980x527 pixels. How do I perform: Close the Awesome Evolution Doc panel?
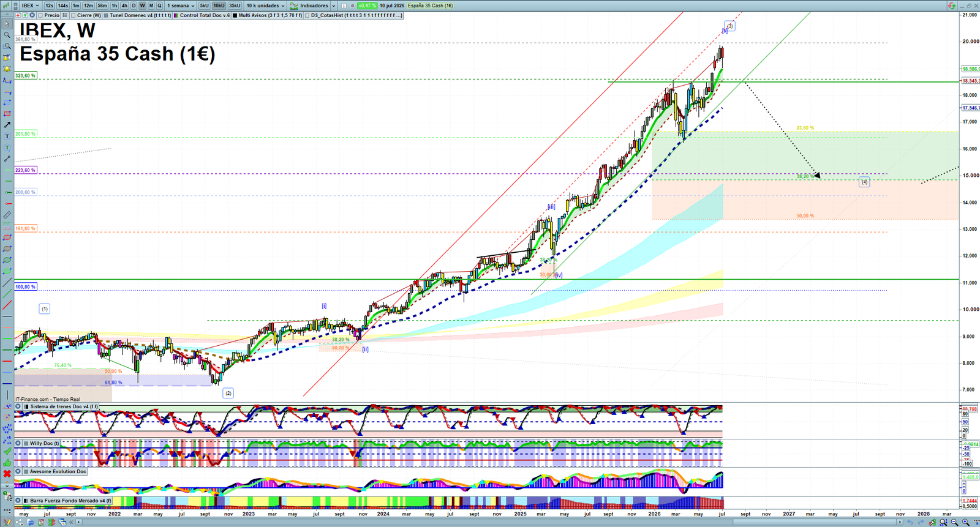(18, 471)
